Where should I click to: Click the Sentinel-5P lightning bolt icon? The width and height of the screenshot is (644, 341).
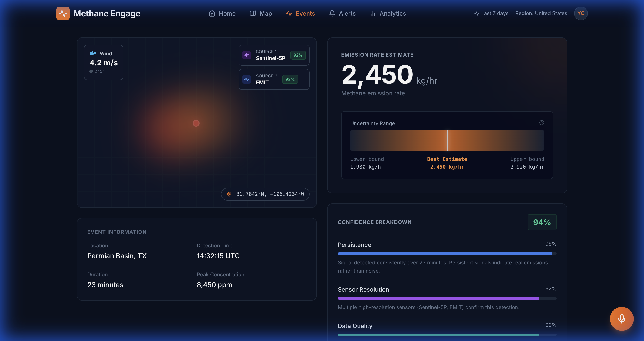tap(246, 55)
